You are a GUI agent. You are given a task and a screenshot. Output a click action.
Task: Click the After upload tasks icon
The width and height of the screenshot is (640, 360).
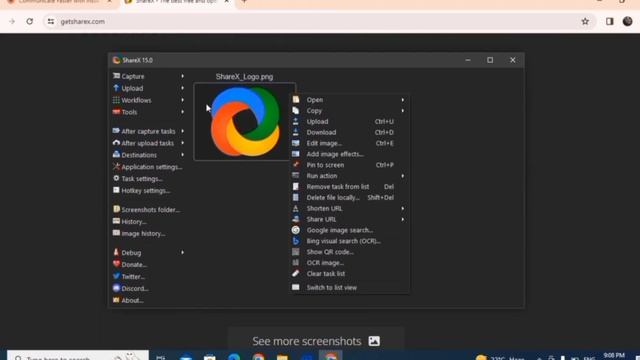pyautogui.click(x=116, y=142)
